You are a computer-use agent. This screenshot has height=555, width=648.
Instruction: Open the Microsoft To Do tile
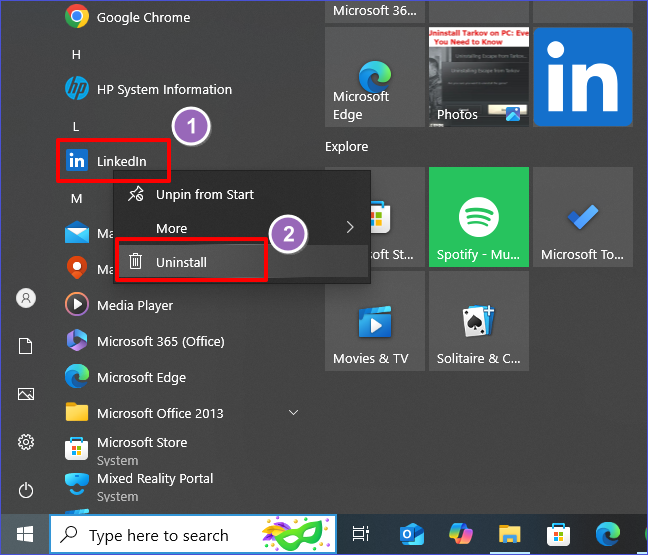point(583,217)
